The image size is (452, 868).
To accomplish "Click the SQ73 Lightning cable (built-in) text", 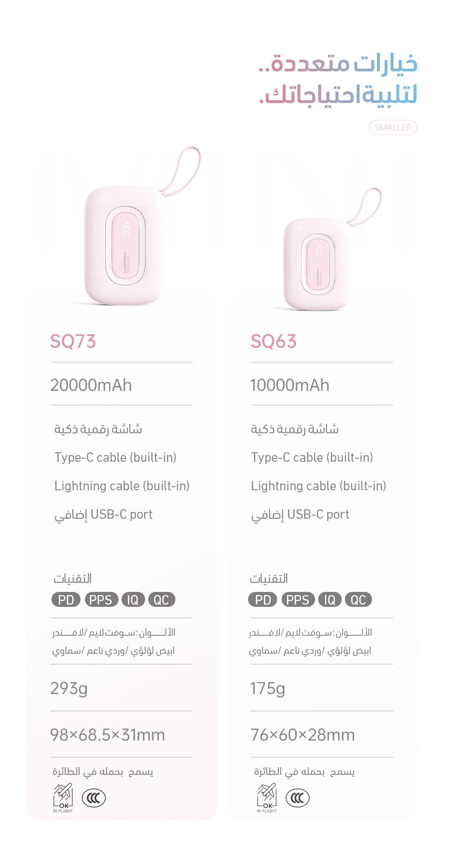I will point(122,486).
